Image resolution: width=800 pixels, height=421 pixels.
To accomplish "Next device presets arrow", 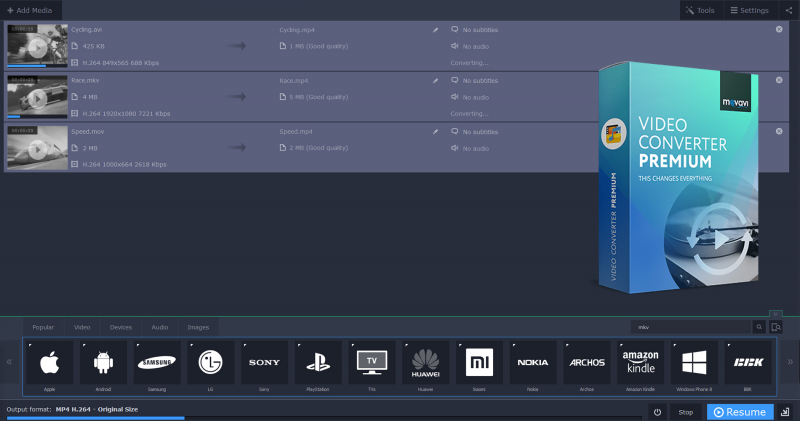I will point(790,362).
